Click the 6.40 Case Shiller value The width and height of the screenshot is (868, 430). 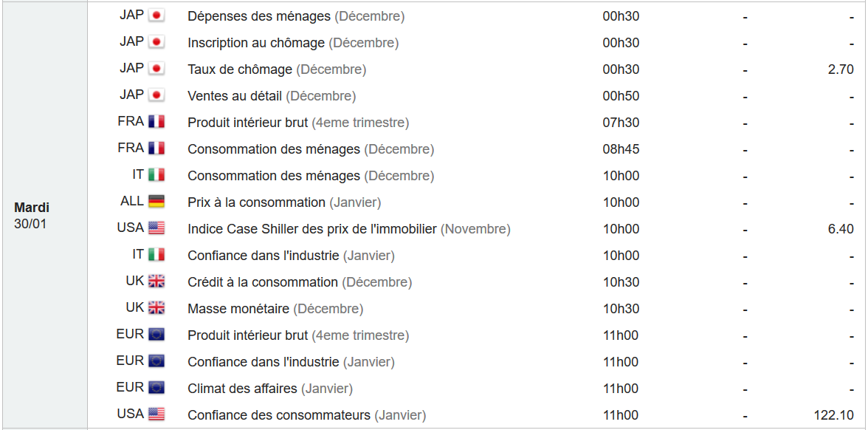(x=841, y=229)
